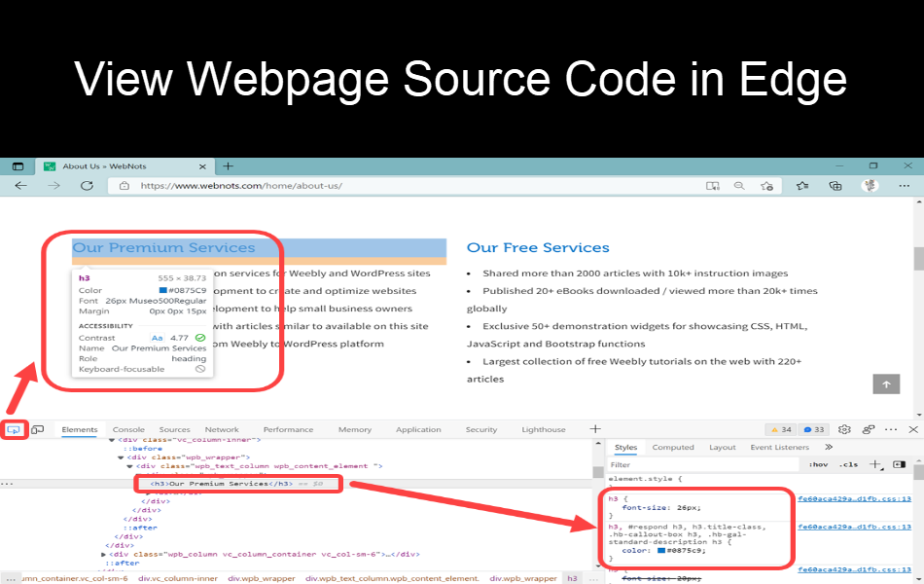Open a new browser tab
The height and width of the screenshot is (584, 924).
[x=229, y=166]
